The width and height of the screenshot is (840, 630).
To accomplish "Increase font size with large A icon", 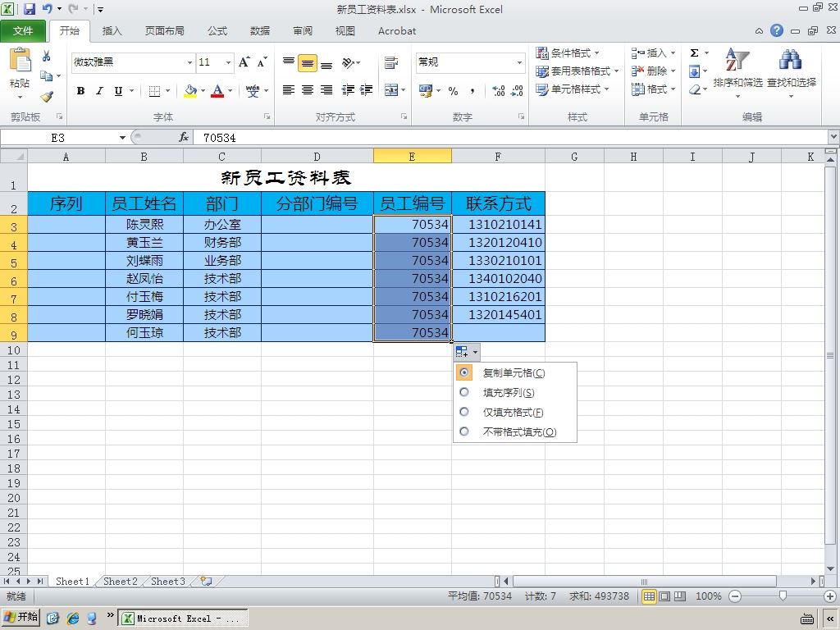I will click(x=244, y=62).
